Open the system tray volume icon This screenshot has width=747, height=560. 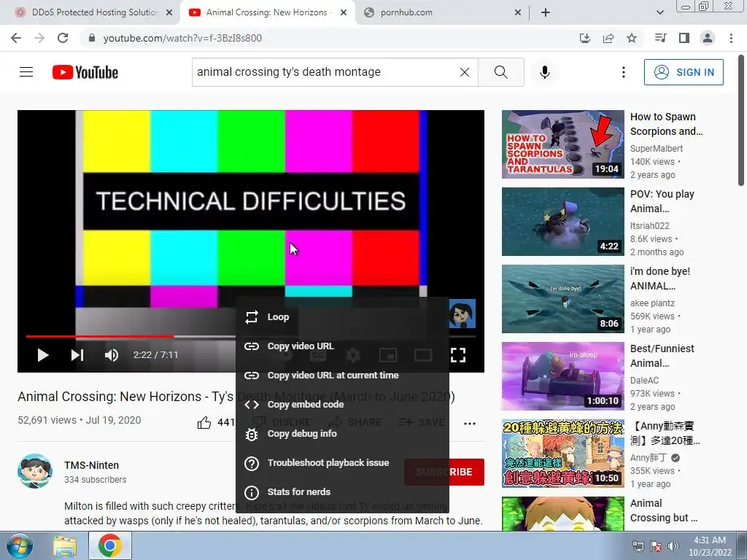tap(673, 546)
